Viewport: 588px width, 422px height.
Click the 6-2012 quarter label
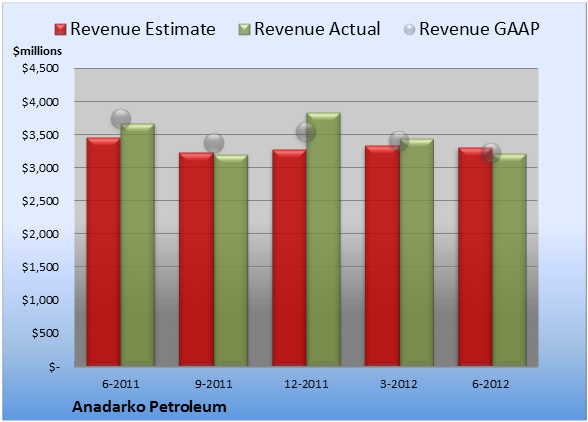pos(491,384)
